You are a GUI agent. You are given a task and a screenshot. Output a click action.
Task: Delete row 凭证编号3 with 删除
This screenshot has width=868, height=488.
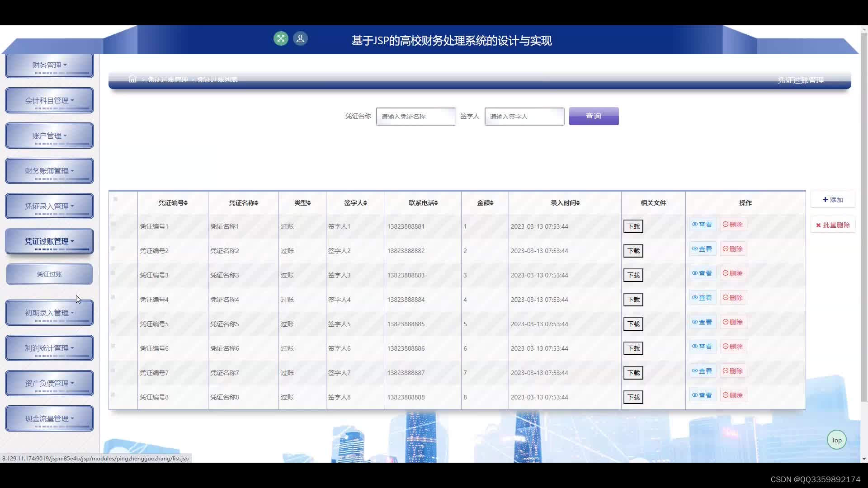pyautogui.click(x=733, y=273)
